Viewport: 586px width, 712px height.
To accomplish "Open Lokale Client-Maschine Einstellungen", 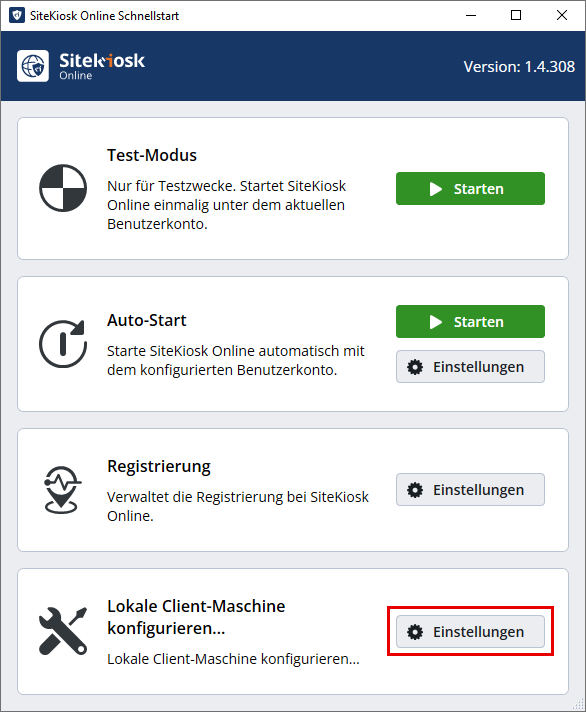I will pos(470,632).
